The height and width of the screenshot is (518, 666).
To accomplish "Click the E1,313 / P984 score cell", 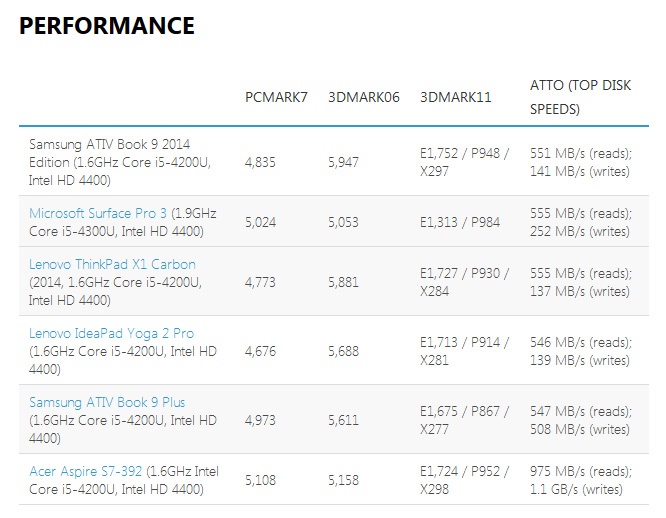I will pos(460,222).
